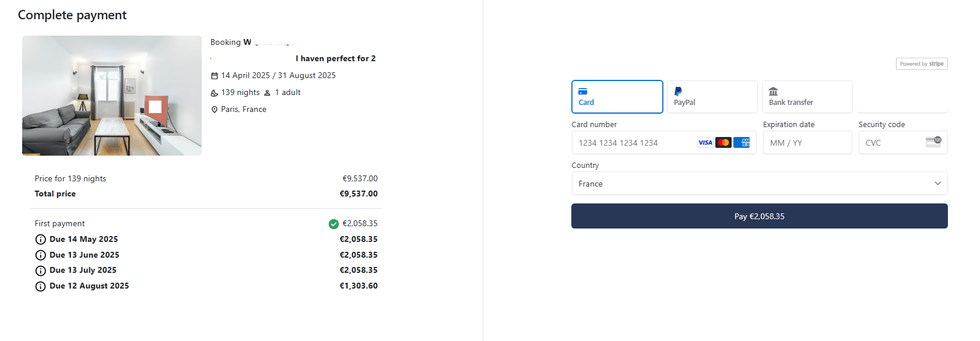Focus the Card number input field
The width and height of the screenshot is (980, 341).
tap(664, 142)
